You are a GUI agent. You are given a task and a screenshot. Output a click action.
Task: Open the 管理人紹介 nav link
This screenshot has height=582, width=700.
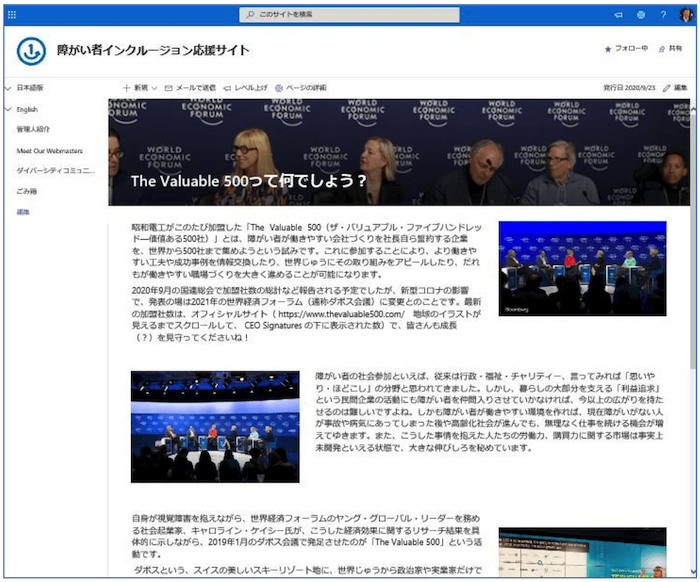tap(33, 129)
